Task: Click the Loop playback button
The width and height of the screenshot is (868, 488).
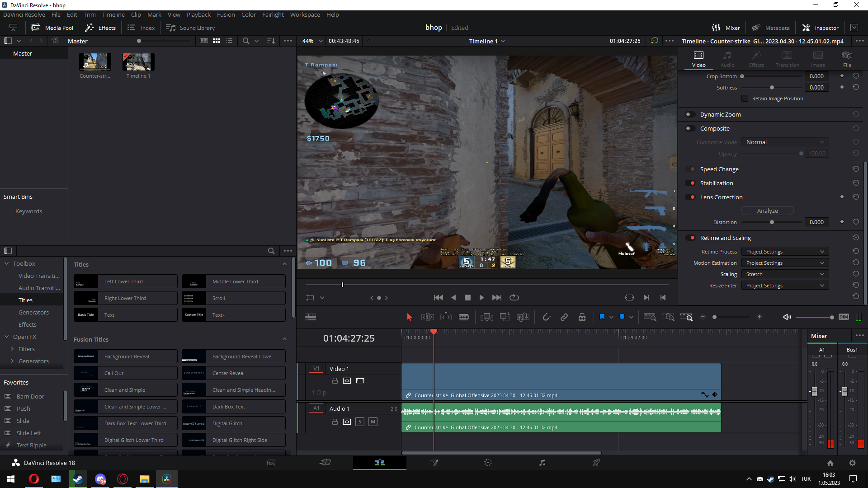Action: click(514, 297)
